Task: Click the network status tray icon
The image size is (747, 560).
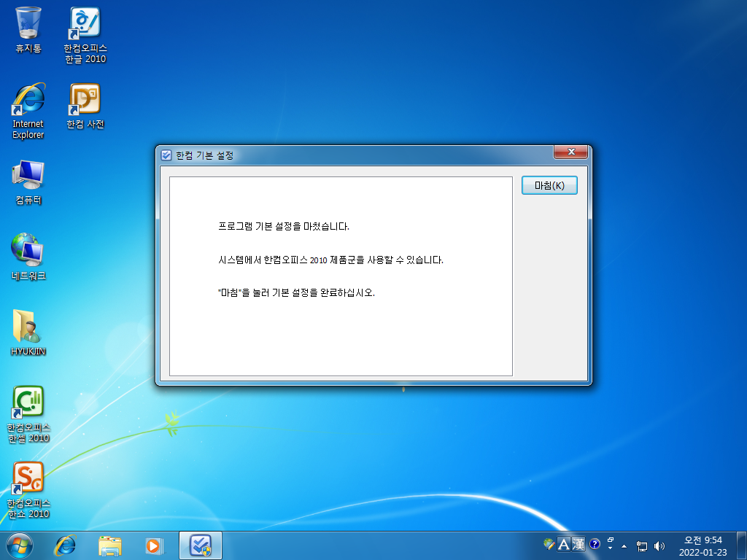Action: 642,546
